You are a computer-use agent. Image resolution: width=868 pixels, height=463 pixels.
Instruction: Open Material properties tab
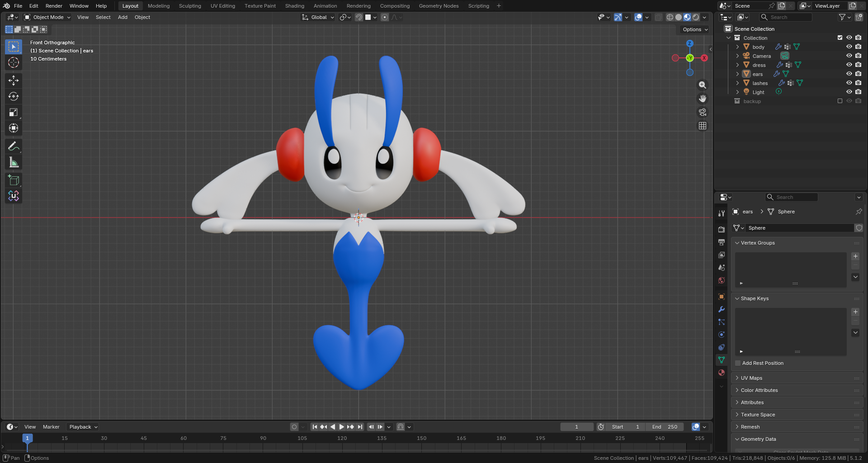722,373
